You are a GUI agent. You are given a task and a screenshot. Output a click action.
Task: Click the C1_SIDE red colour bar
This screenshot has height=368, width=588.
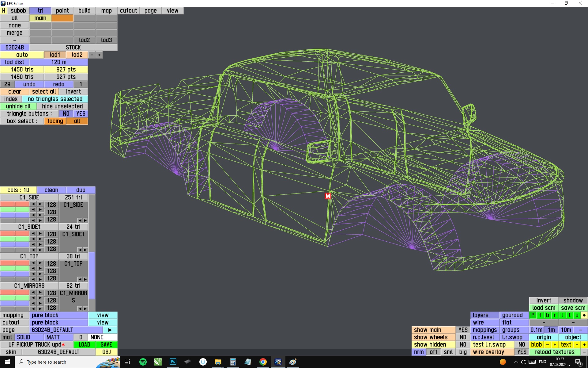coord(15,204)
